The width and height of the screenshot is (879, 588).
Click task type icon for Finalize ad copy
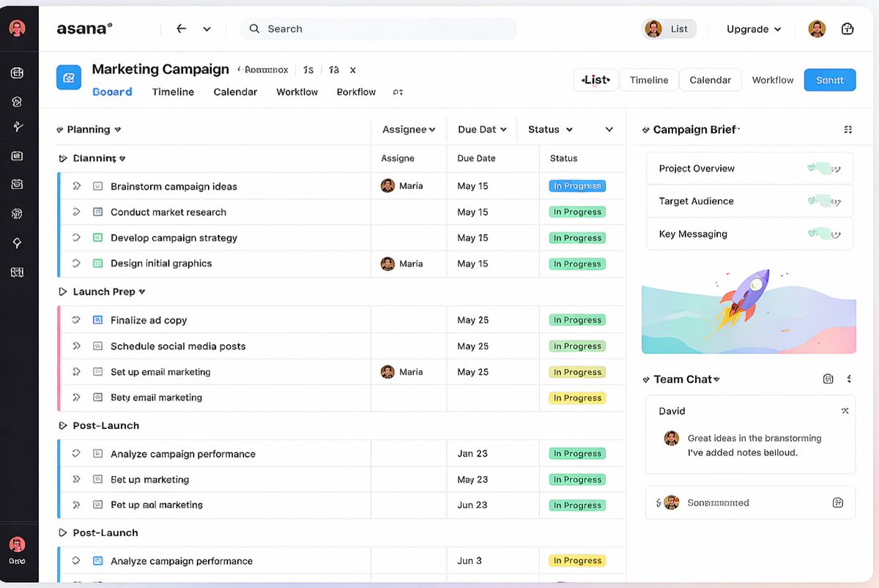point(97,320)
